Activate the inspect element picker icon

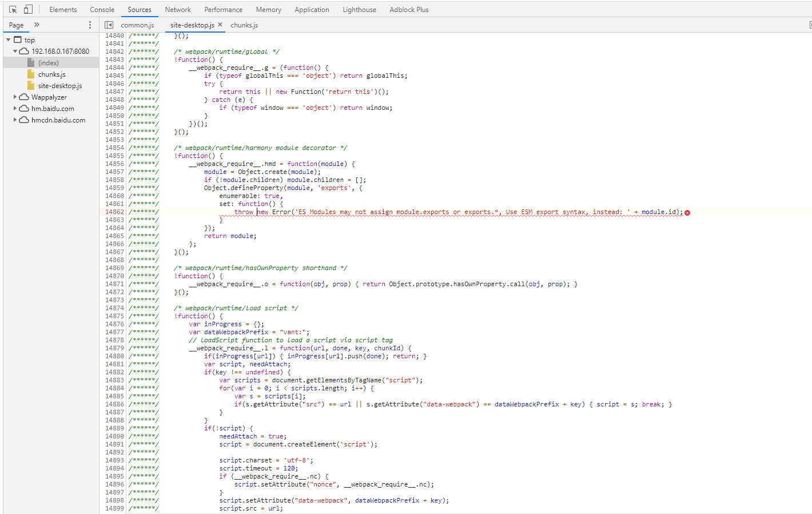13,10
